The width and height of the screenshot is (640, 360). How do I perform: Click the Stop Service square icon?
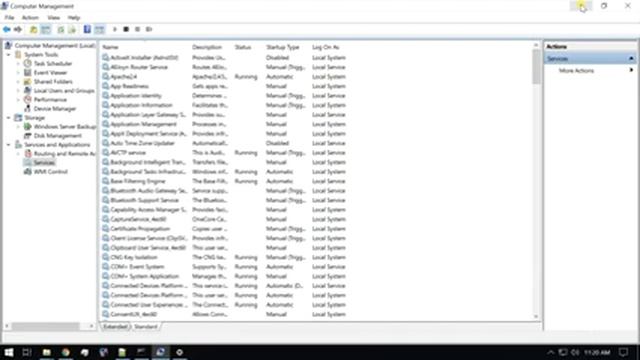tap(126, 29)
